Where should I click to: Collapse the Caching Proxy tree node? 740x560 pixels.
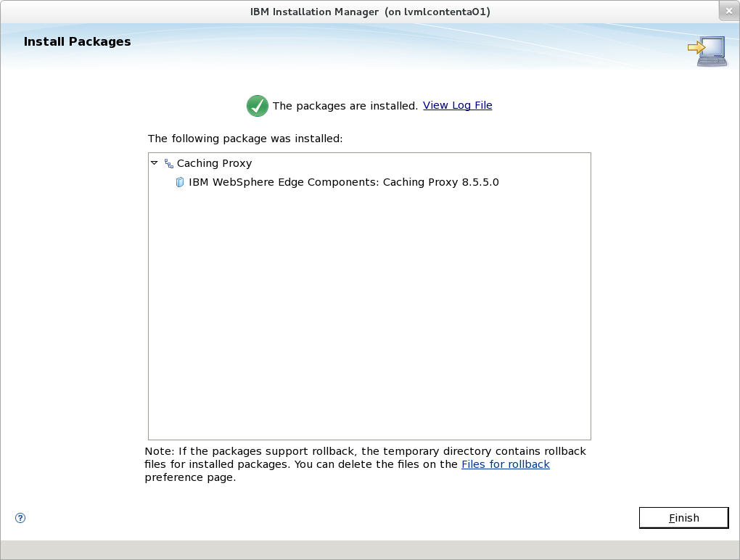point(155,162)
